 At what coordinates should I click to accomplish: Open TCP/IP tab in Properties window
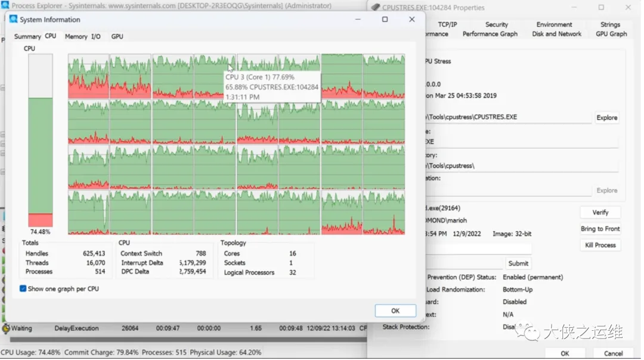pyautogui.click(x=448, y=24)
